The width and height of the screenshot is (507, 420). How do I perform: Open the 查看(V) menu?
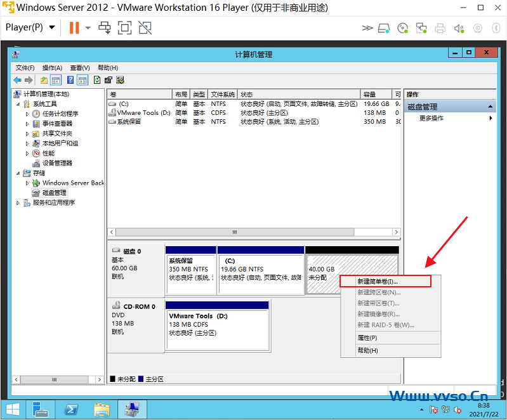coord(80,68)
